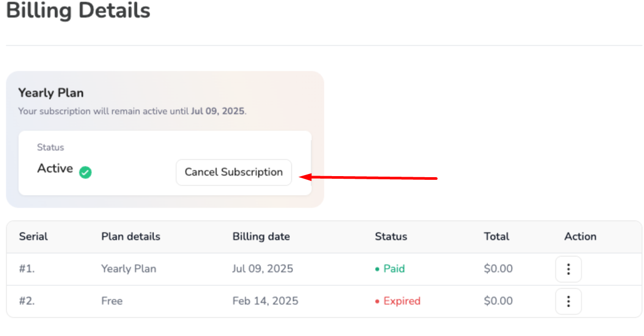Click the green Active checkmark icon

click(x=85, y=172)
